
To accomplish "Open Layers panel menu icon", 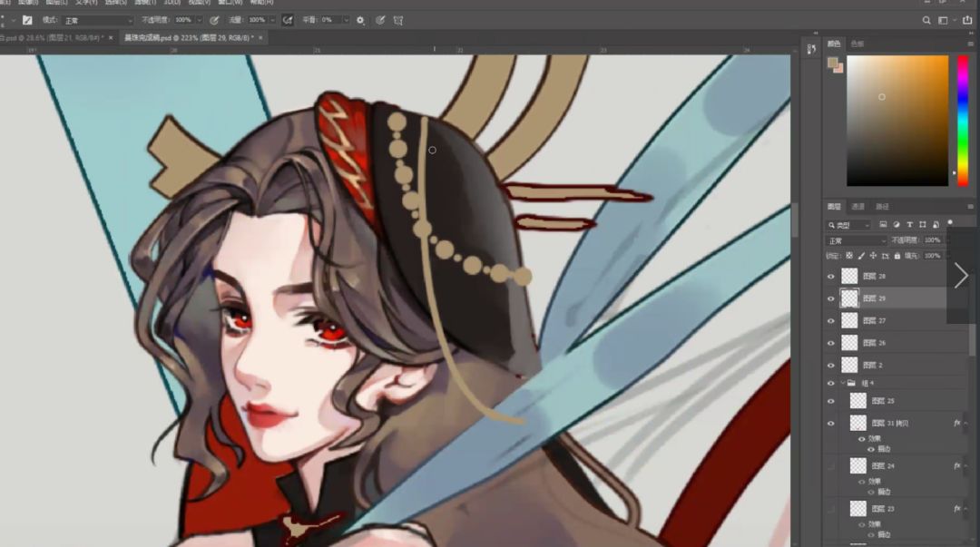I will (970, 206).
